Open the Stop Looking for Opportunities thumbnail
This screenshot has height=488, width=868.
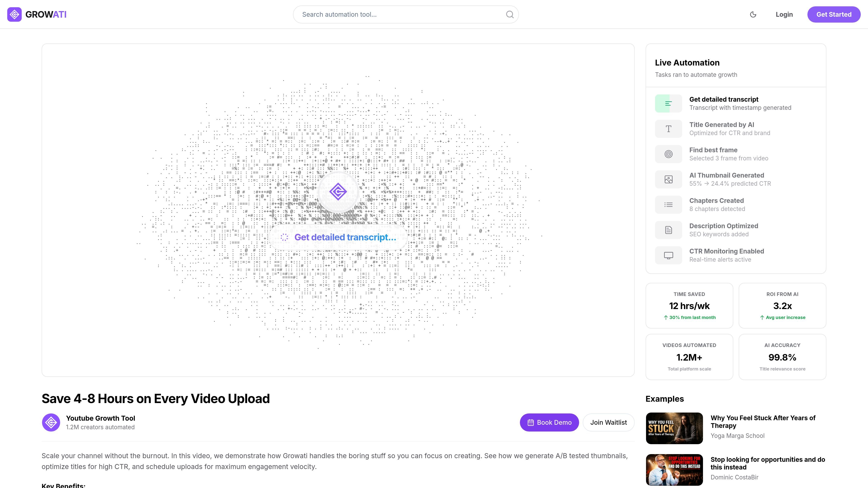674,470
